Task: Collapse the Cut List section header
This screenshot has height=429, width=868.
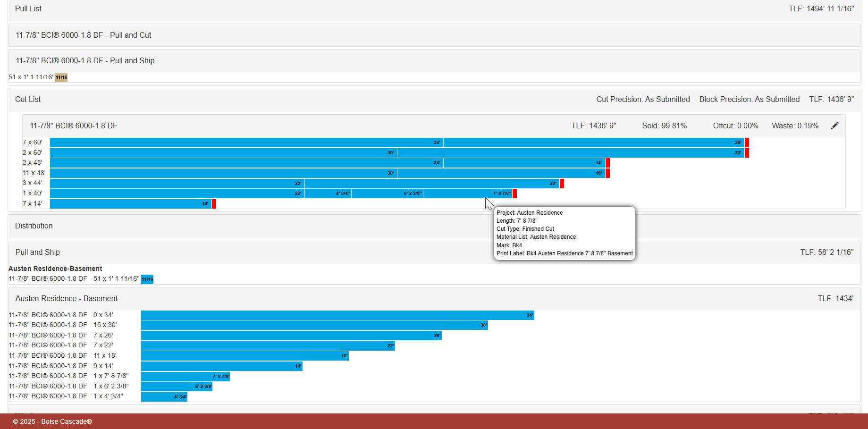Action: 434,100
